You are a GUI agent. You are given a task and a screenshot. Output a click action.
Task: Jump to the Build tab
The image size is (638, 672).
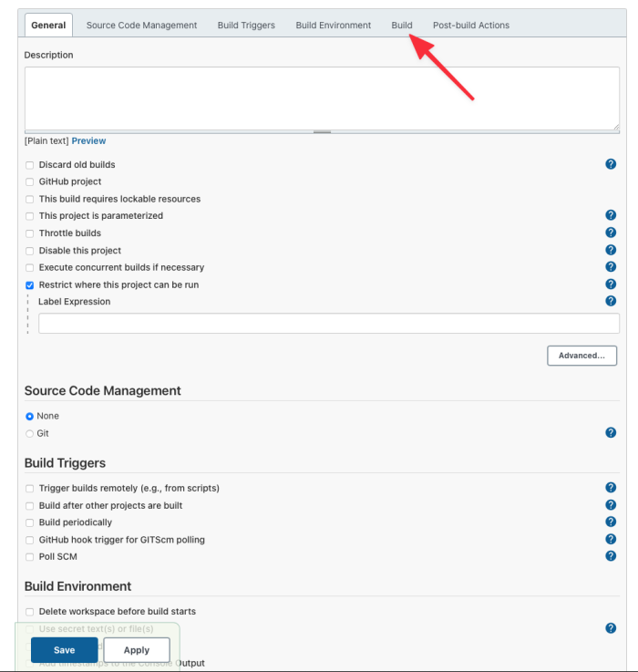[x=402, y=26]
